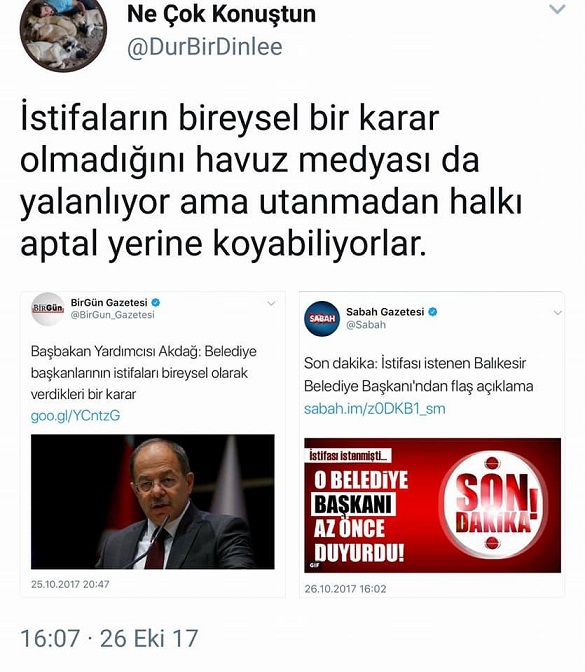Screen dimensions: 585x672
Task: Click the BirGün Gazetesi verified badge
Action: (x=156, y=303)
